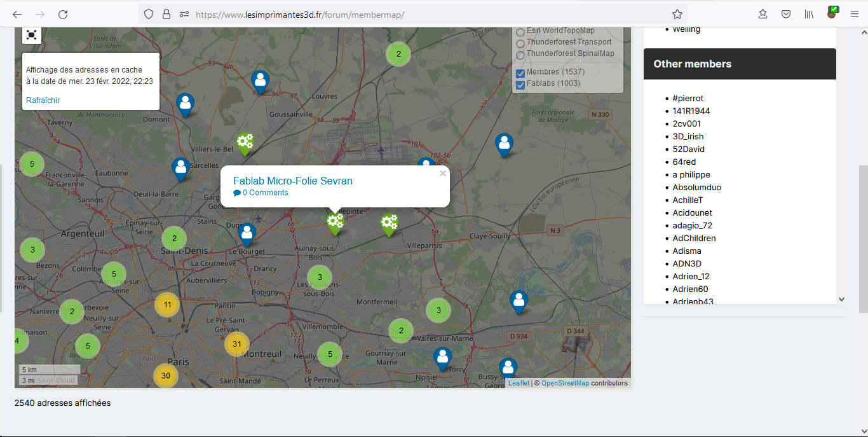Click the members list scroll down arrow

click(x=841, y=299)
